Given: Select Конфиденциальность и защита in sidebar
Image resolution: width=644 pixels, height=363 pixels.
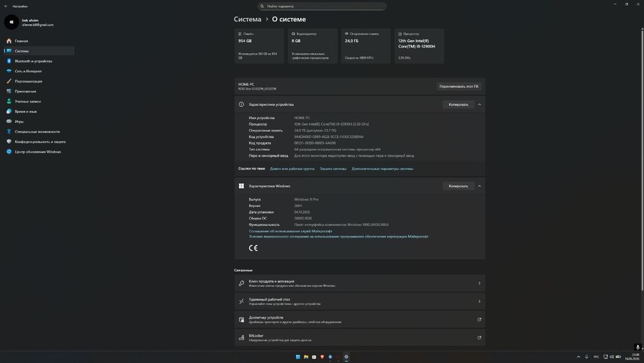Looking at the screenshot, I should (39, 141).
